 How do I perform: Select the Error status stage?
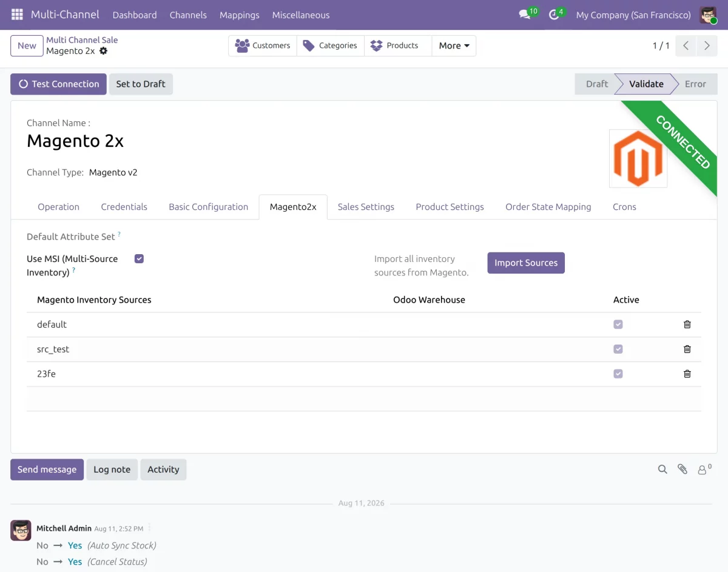click(x=695, y=84)
